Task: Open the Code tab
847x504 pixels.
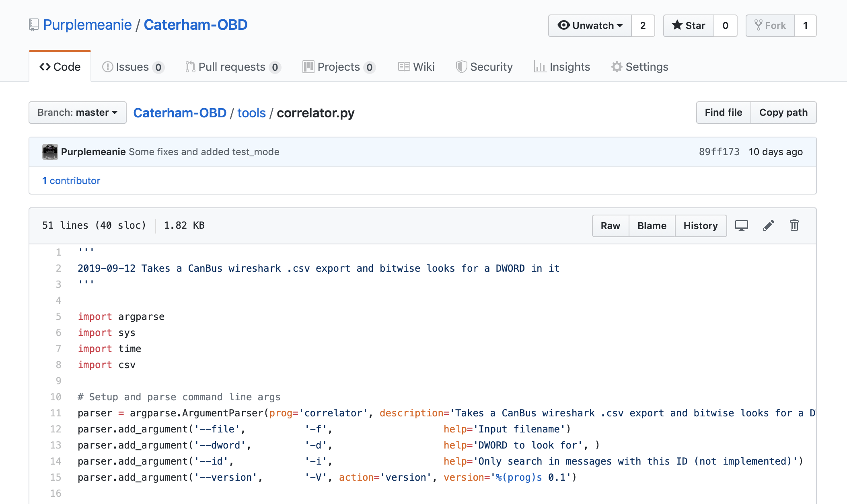Action: [x=60, y=67]
